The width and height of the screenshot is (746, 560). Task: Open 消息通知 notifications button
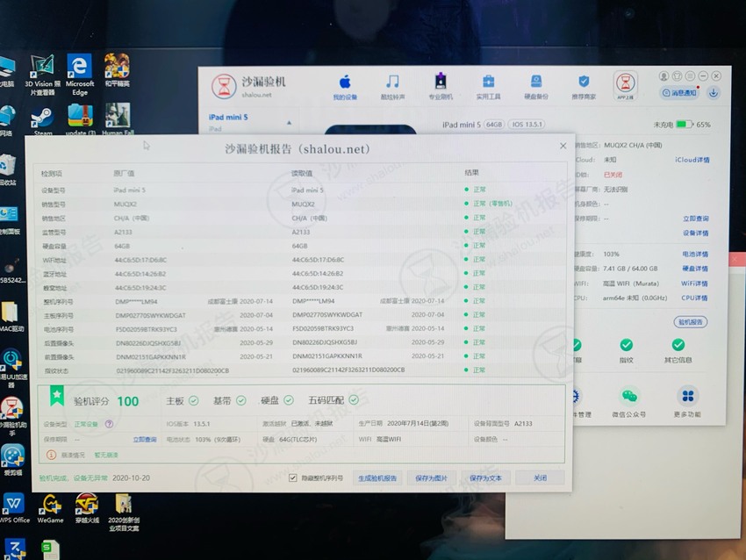pos(680,93)
